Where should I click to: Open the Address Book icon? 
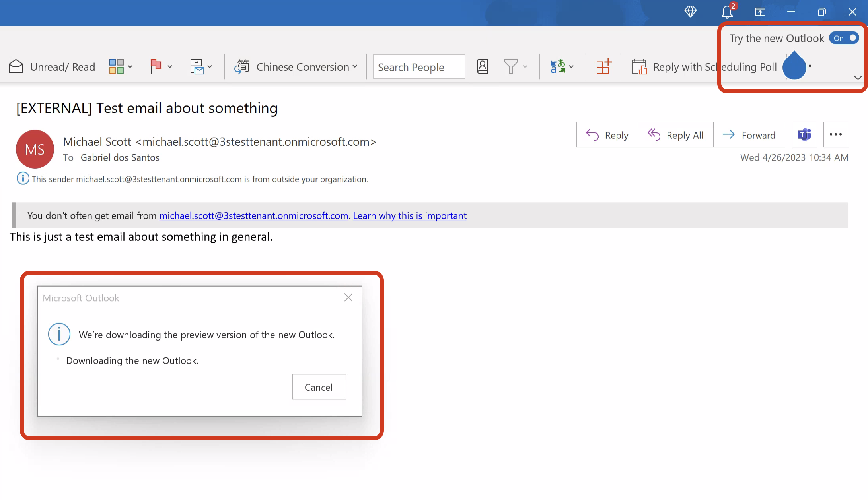482,66
